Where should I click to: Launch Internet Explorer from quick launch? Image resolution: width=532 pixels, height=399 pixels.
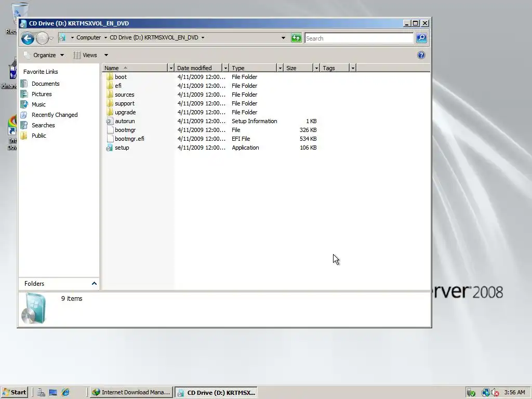65,392
